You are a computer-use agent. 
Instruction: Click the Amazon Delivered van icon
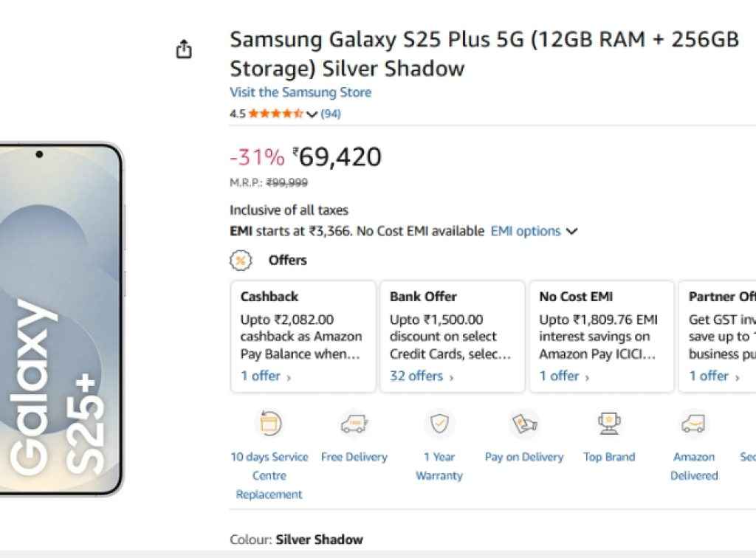(693, 422)
